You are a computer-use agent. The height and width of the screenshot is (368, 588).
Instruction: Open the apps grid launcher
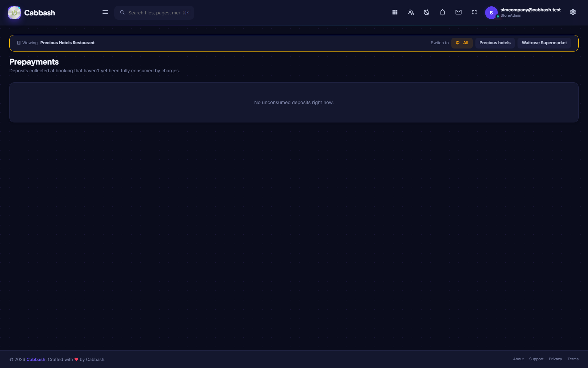[395, 12]
